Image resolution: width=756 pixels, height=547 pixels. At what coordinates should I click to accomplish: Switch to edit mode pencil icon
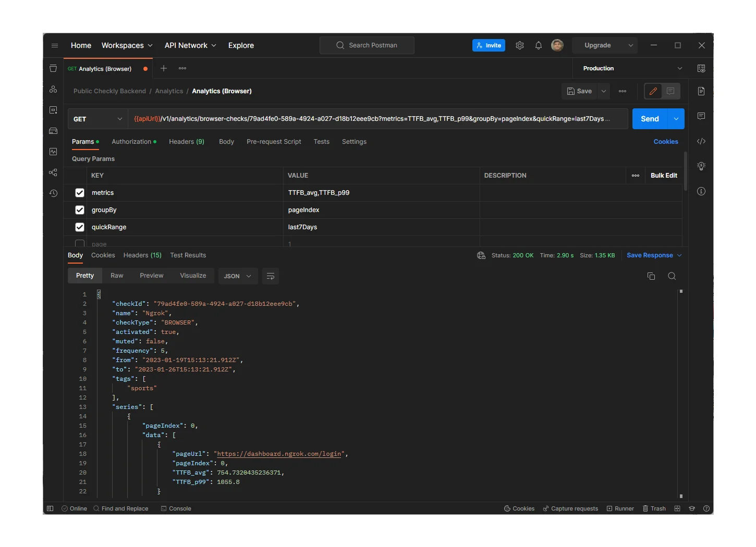pyautogui.click(x=653, y=91)
